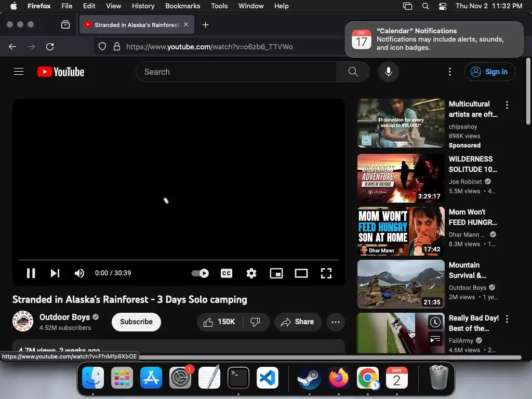Open the History menu
Image resolution: width=532 pixels, height=399 pixels.
[143, 6]
